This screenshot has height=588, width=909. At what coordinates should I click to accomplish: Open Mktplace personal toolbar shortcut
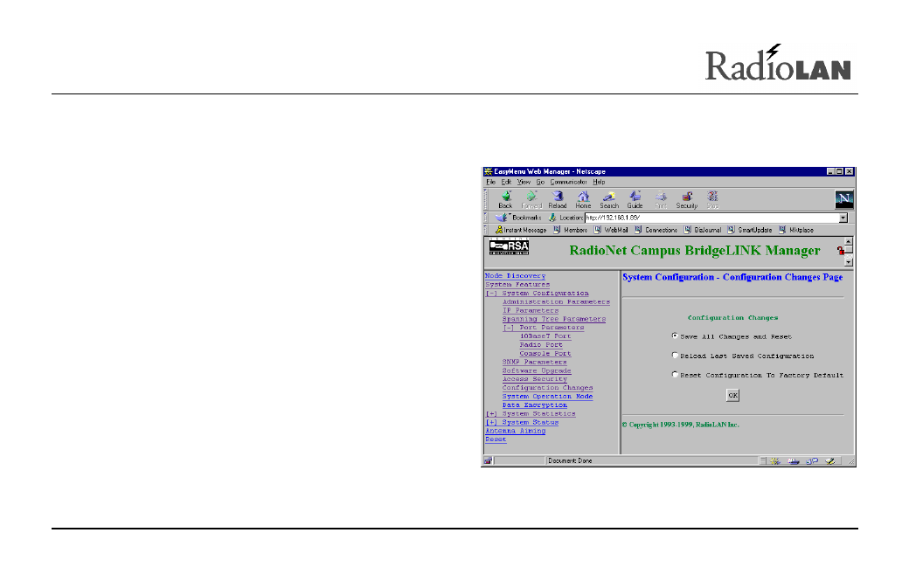point(796,230)
